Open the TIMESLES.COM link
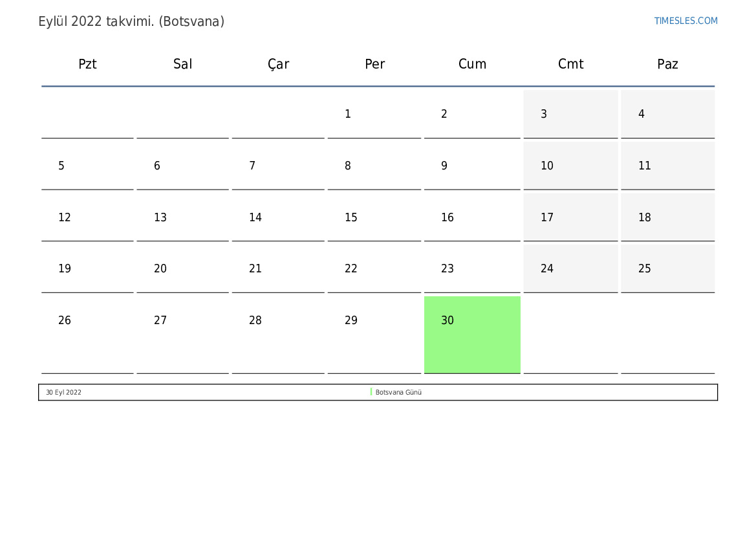The height and width of the screenshot is (535, 756). tap(686, 21)
